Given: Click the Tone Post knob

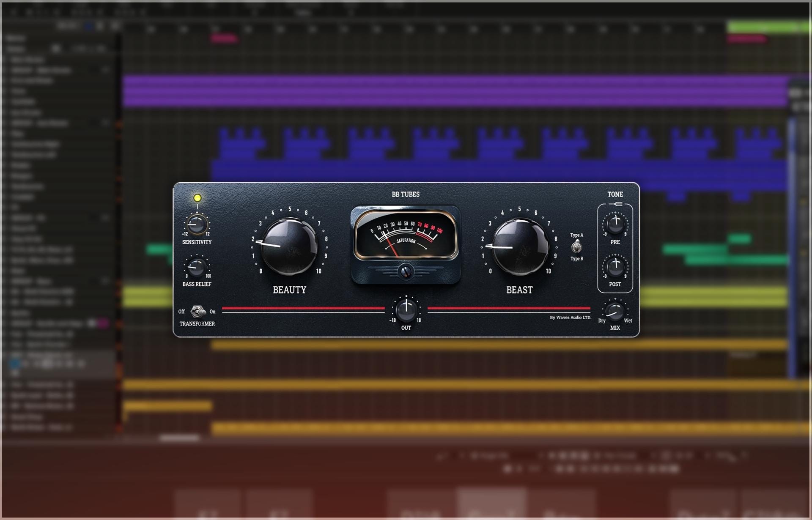Looking at the screenshot, I should pos(615,266).
